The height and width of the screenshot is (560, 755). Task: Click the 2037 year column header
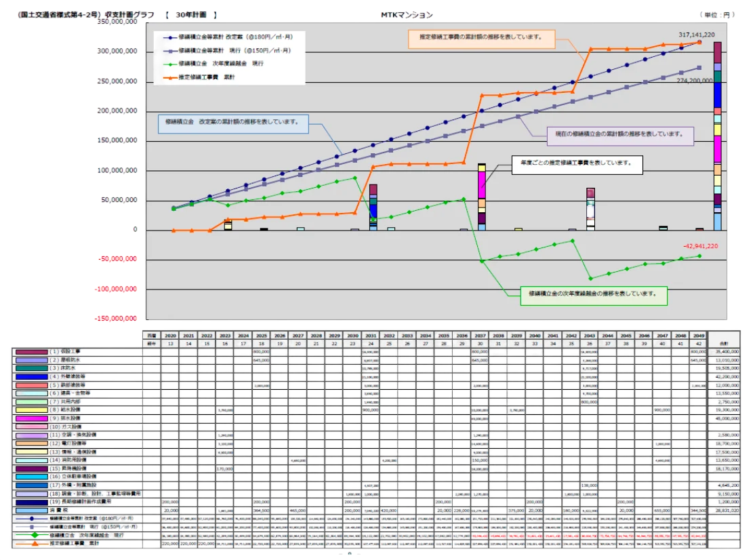coord(480,336)
